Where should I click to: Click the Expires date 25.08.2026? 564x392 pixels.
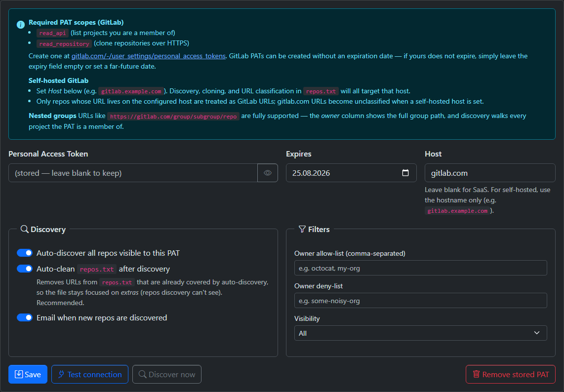[311, 173]
